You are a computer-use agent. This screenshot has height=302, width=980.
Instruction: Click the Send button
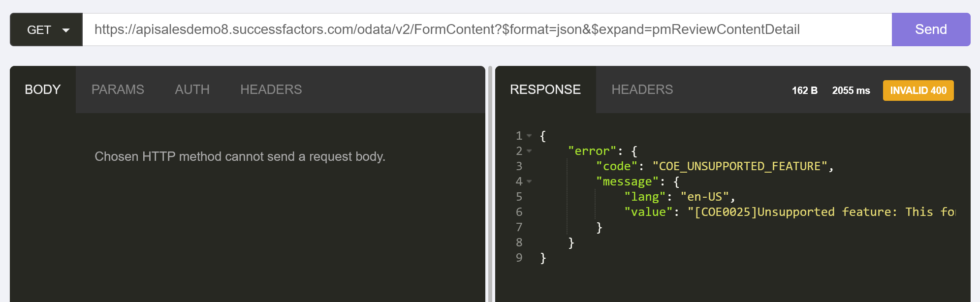click(930, 30)
